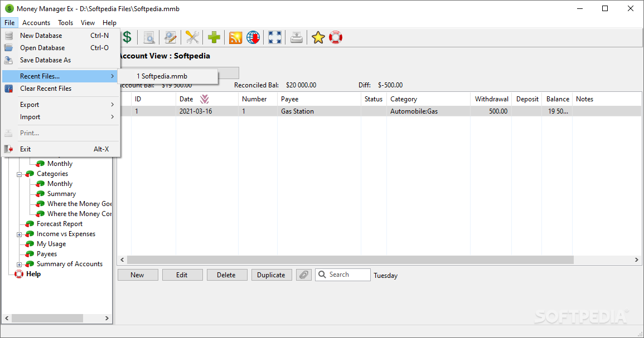Sort by the Category column header
This screenshot has width=644, height=338.
(428, 99)
